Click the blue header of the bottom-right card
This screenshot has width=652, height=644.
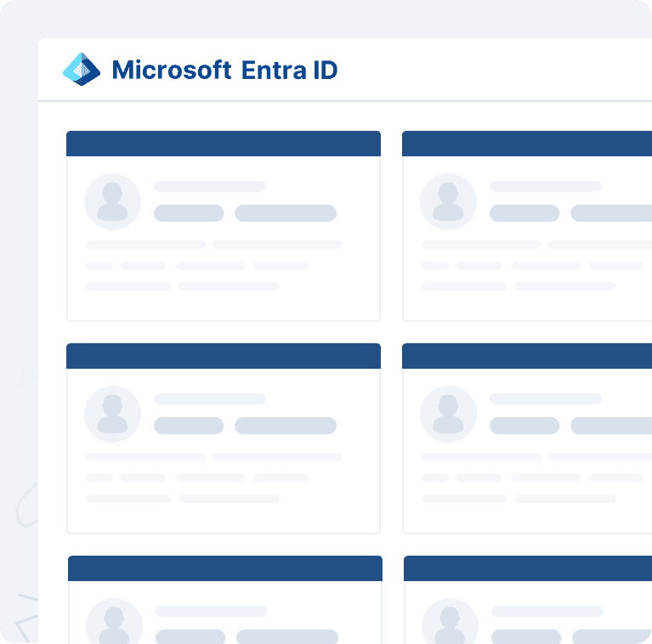point(528,568)
